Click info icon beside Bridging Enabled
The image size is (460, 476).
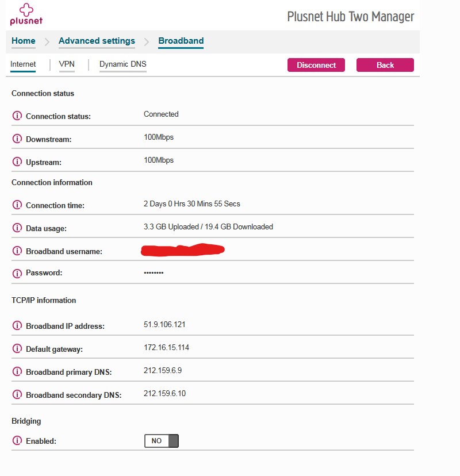(17, 441)
